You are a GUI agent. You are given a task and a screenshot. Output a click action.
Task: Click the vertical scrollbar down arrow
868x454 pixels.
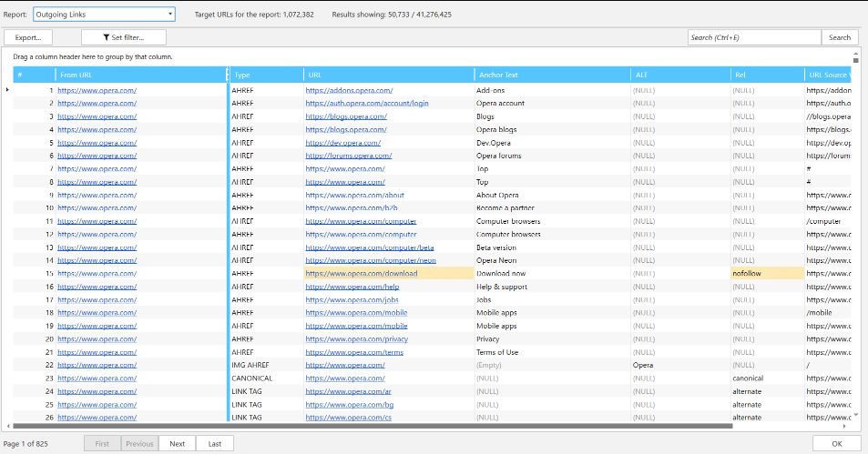pos(856,414)
